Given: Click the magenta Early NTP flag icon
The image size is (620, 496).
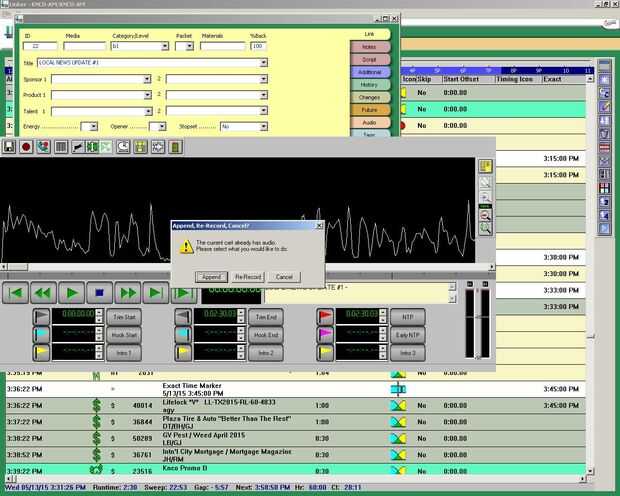Looking at the screenshot, I should [325, 335].
